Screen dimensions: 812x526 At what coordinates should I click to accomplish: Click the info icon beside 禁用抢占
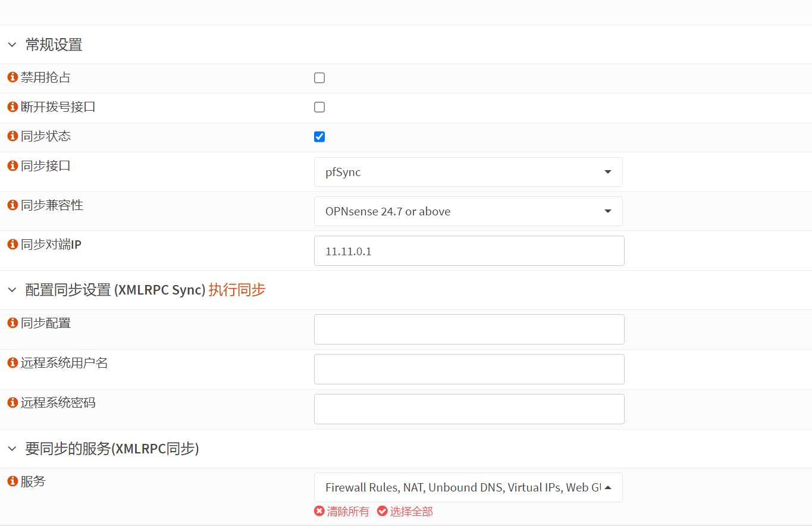(x=12, y=77)
